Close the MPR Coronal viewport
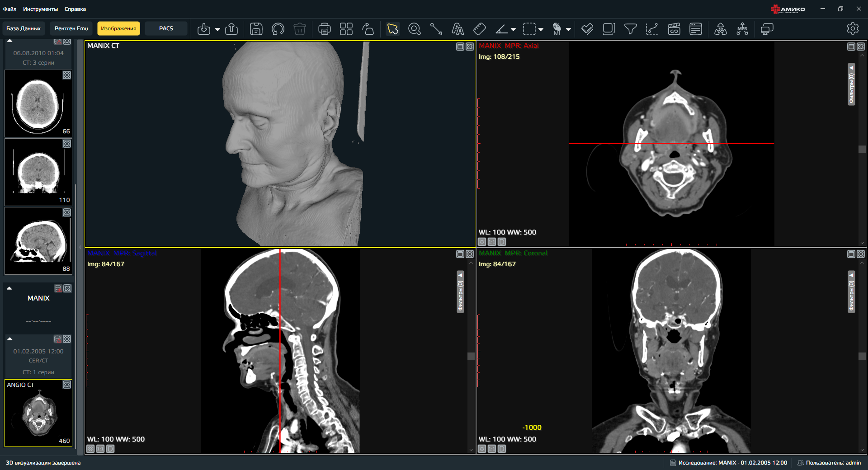Viewport: 868px width, 470px height. point(861,254)
